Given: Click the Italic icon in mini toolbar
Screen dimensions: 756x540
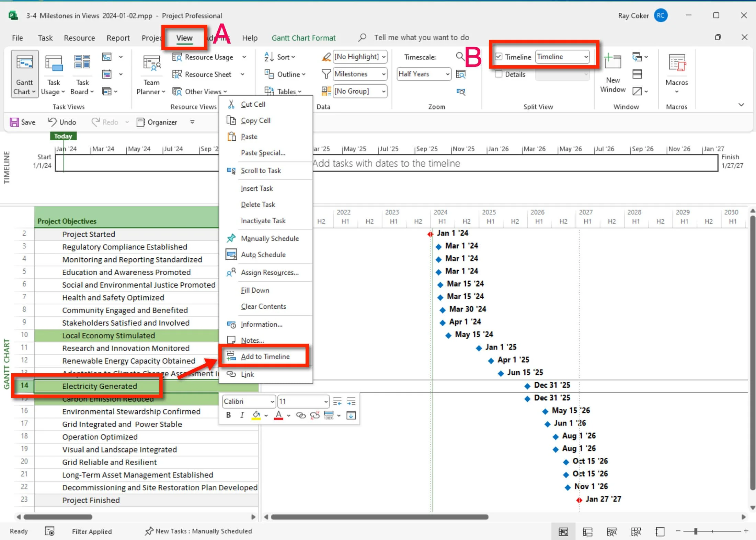Looking at the screenshot, I should 242,415.
